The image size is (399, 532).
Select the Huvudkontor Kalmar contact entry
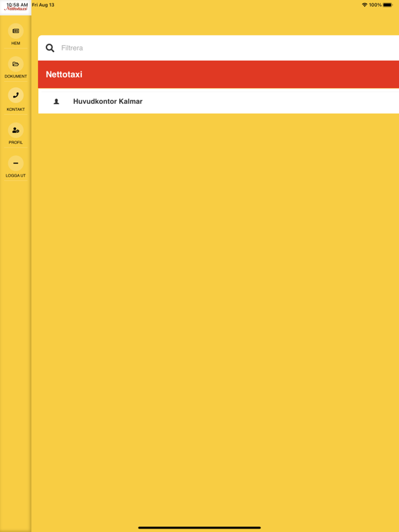pyautogui.click(x=218, y=101)
